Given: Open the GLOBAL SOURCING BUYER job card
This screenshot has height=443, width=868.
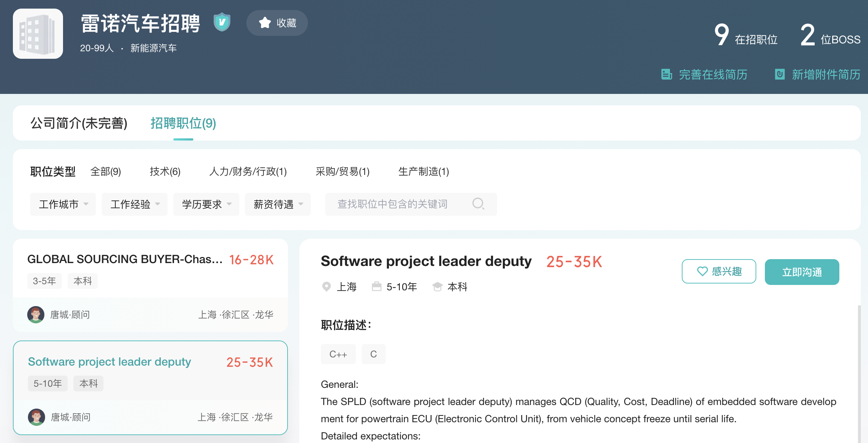Looking at the screenshot, I should pos(125,259).
